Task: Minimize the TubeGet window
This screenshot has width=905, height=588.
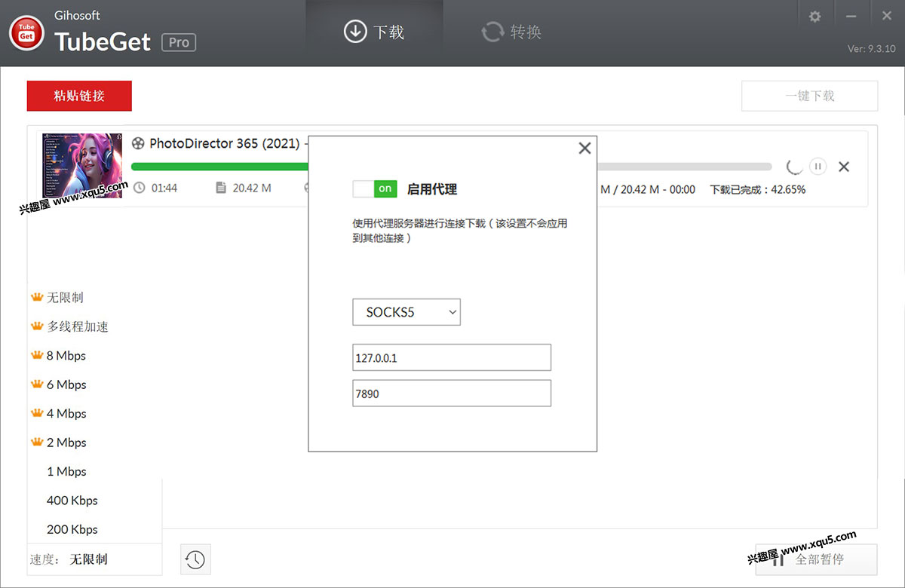Action: pyautogui.click(x=851, y=17)
